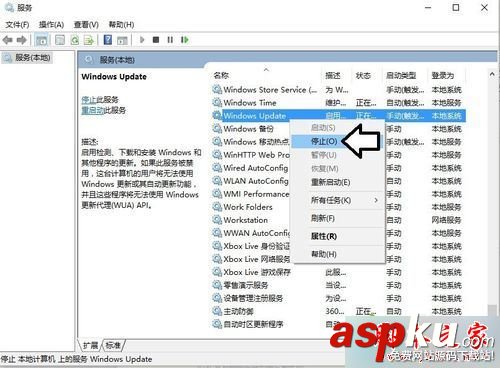
Task: Open the 帮助(H) menu in menu bar
Action: [121, 25]
